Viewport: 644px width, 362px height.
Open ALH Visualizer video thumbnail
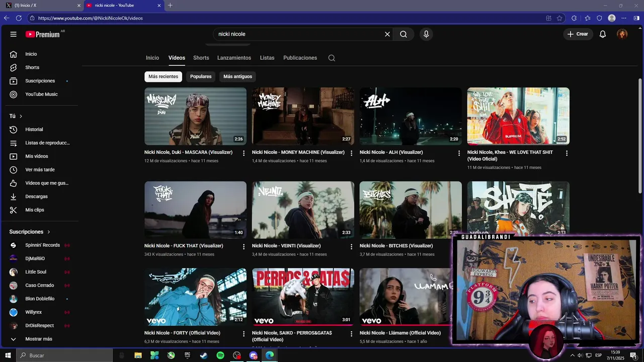[x=411, y=116]
